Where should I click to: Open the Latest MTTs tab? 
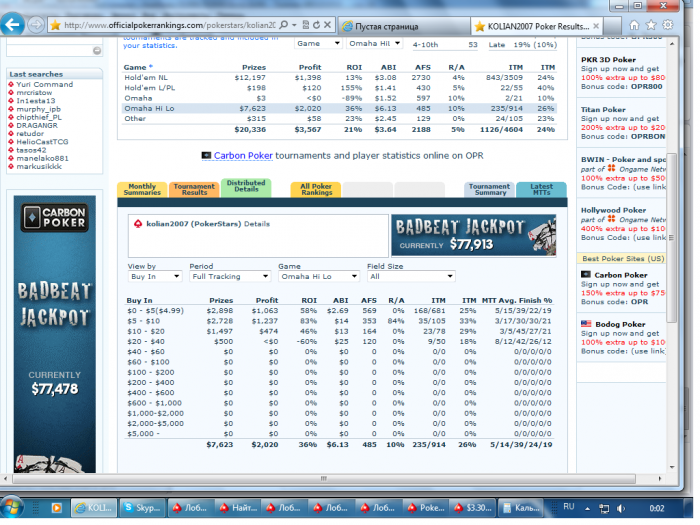(542, 189)
